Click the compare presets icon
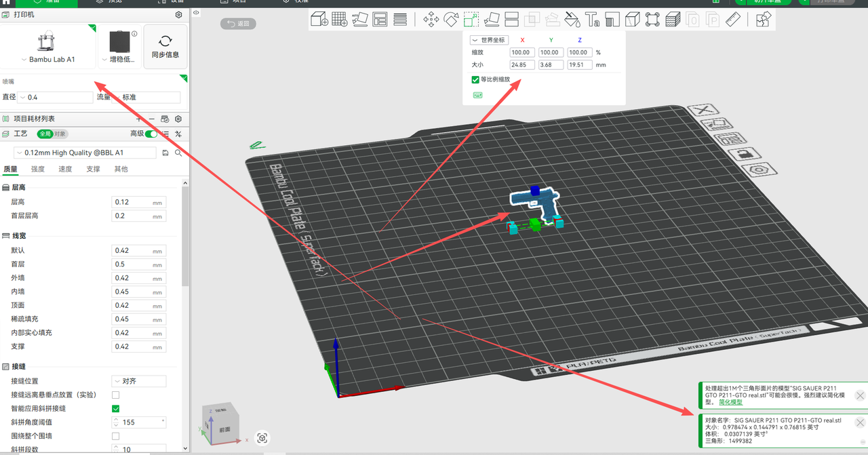The height and width of the screenshot is (455, 868). coord(178,134)
